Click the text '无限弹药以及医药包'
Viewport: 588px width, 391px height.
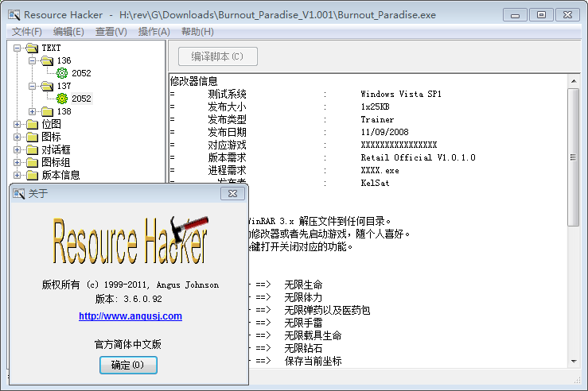[x=327, y=311]
